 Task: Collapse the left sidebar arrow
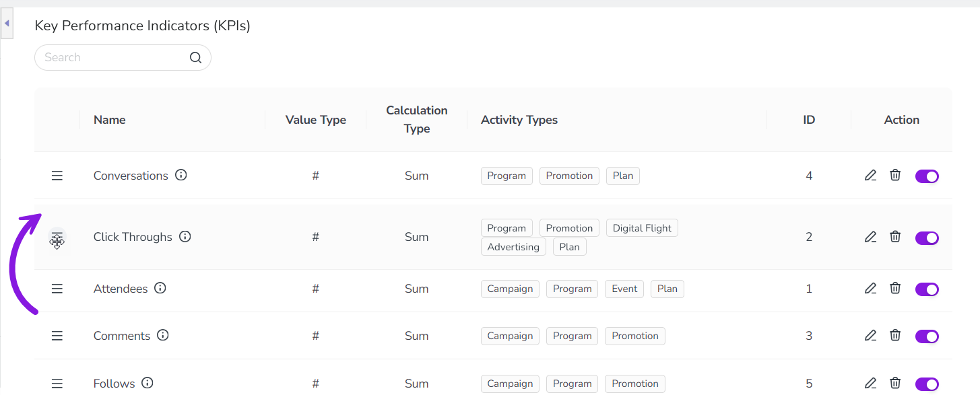click(x=7, y=24)
